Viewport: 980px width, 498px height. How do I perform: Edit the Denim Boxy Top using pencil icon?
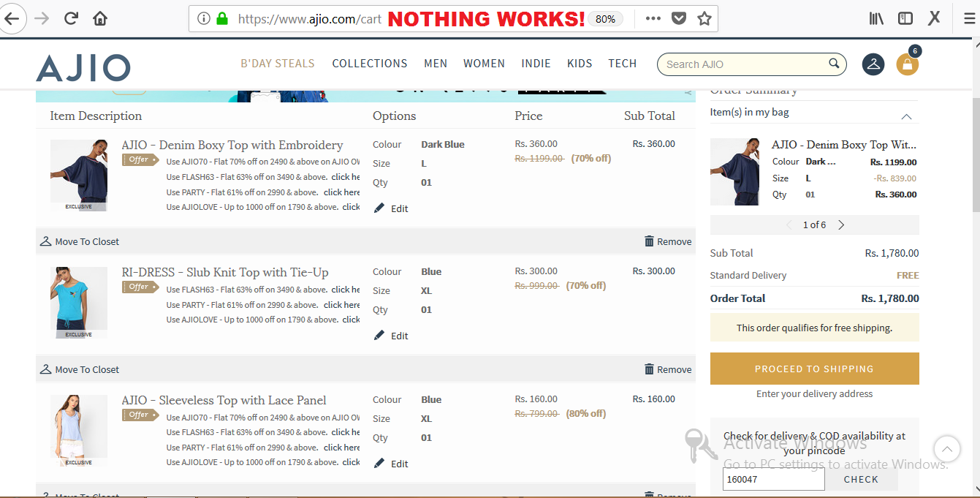[379, 208]
